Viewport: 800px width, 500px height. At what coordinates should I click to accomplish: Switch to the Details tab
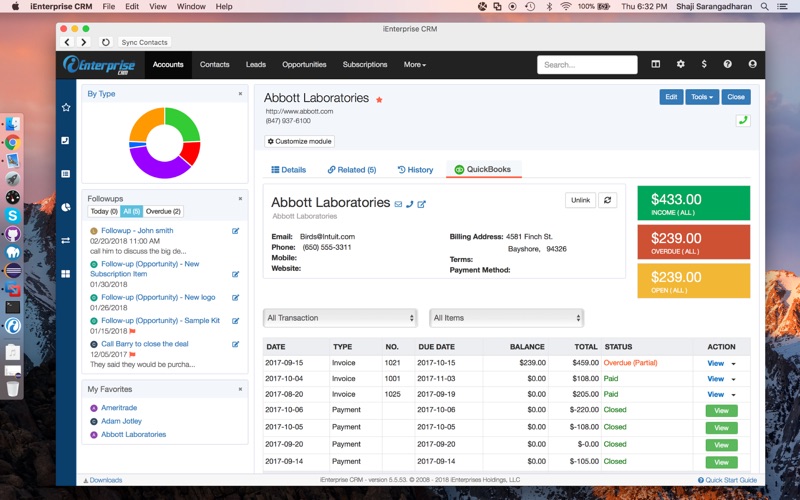pyautogui.click(x=289, y=170)
